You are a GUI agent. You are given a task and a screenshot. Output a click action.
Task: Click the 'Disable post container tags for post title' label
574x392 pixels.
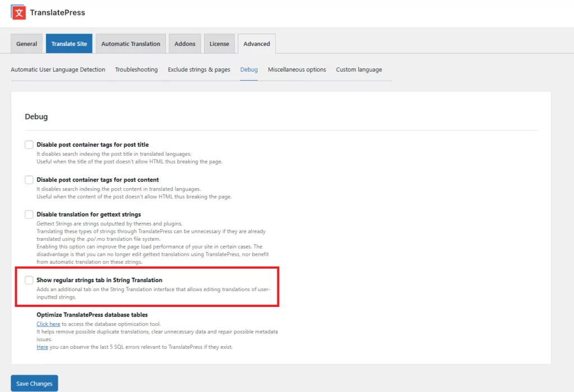coord(92,144)
